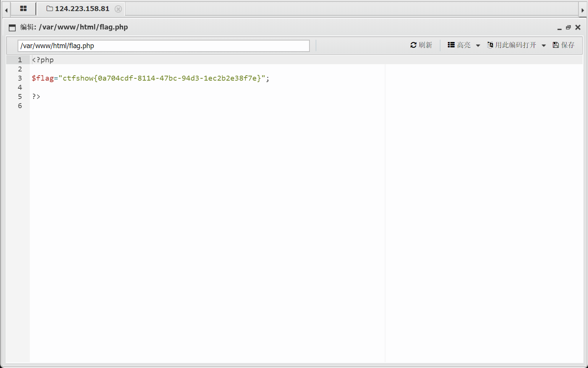Place cursor in the $flag variable name

(43, 78)
